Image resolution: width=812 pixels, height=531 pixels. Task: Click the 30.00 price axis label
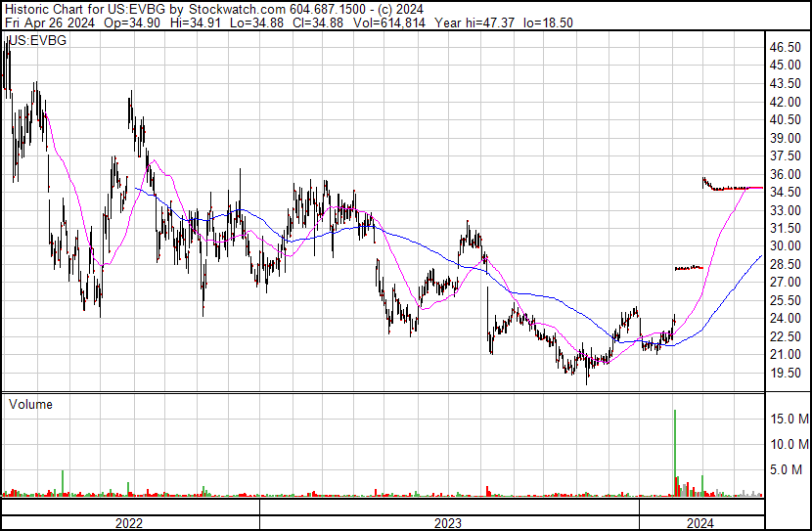coord(785,246)
